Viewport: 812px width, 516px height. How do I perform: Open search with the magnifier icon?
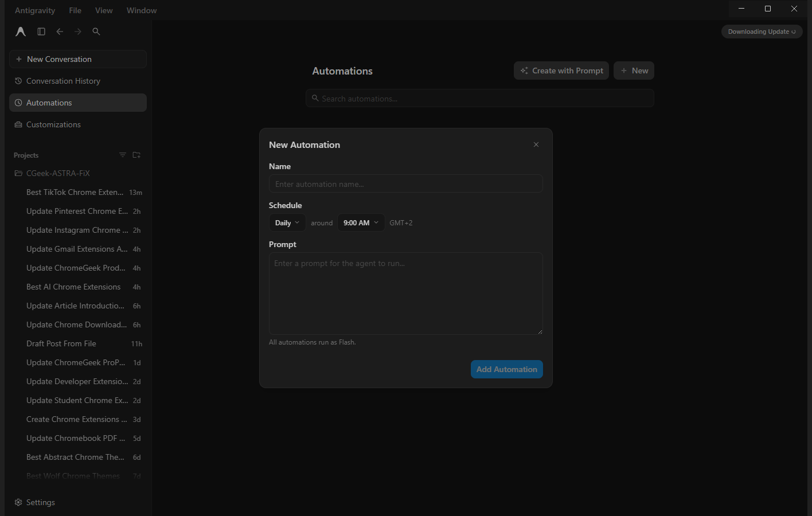[x=96, y=32]
